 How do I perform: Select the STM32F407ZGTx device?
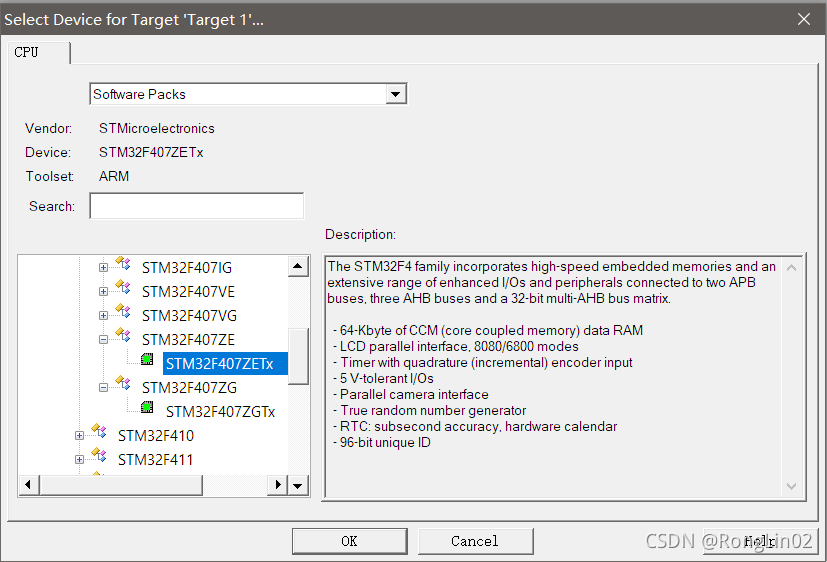220,412
